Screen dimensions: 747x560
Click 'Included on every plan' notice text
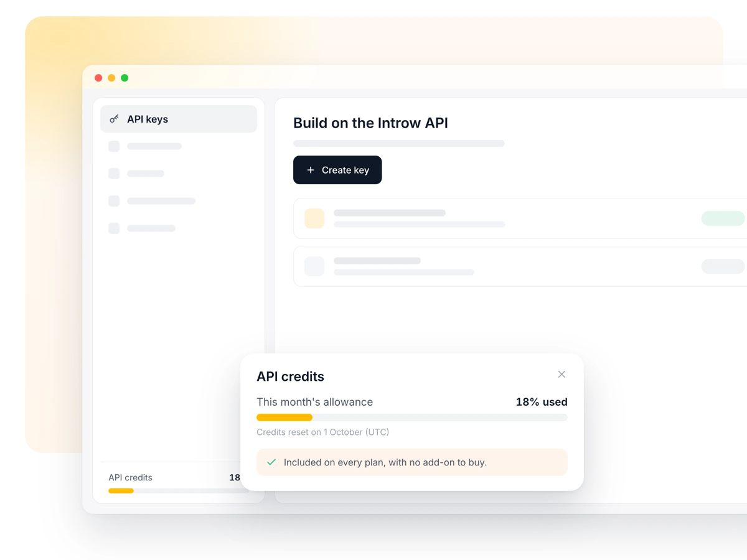(x=385, y=462)
